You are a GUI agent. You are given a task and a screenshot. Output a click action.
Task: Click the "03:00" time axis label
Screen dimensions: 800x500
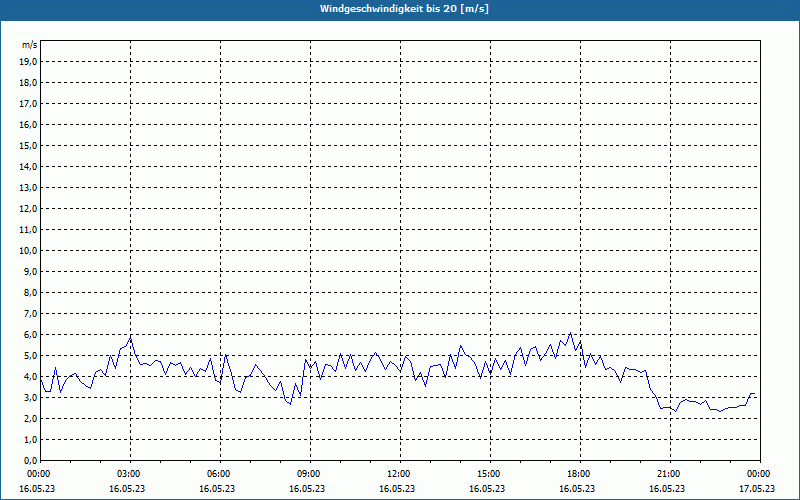click(129, 474)
